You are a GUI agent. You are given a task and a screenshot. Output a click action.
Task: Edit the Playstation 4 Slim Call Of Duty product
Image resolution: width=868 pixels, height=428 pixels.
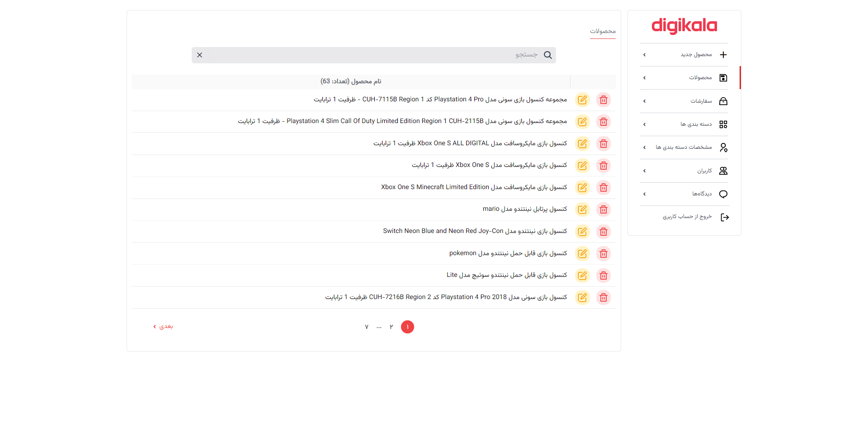coord(582,122)
